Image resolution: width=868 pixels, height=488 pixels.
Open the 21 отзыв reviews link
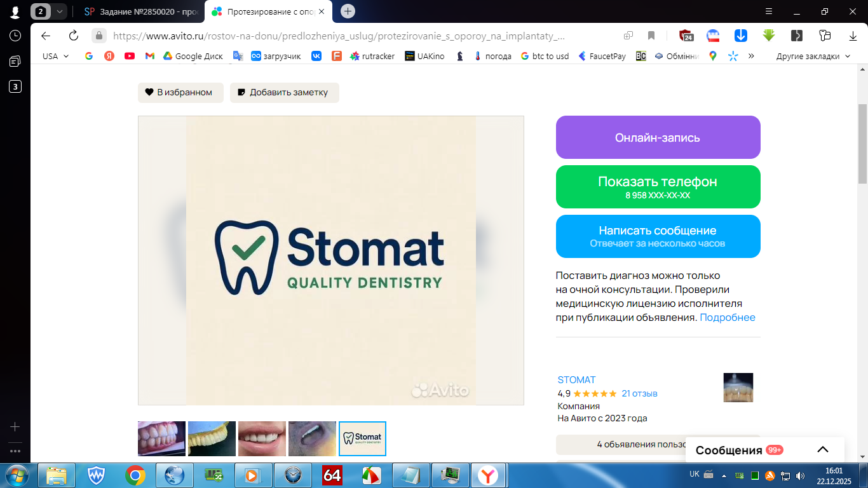click(639, 393)
